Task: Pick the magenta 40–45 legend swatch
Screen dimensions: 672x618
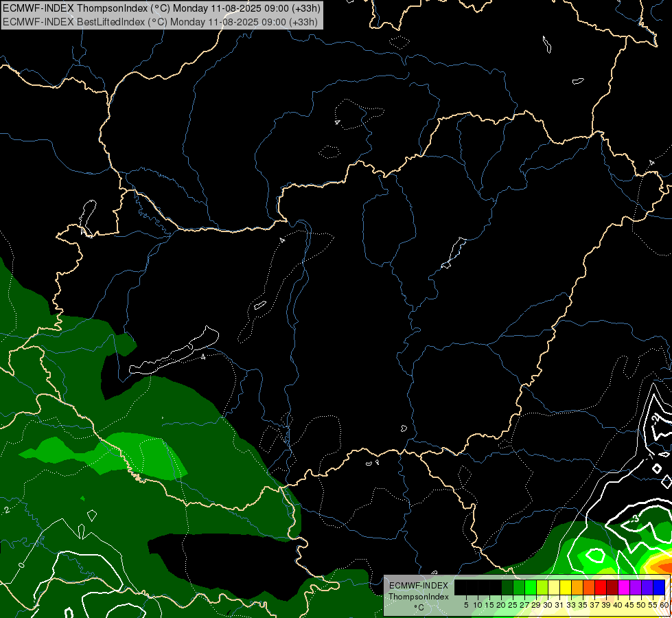Action: (x=624, y=587)
